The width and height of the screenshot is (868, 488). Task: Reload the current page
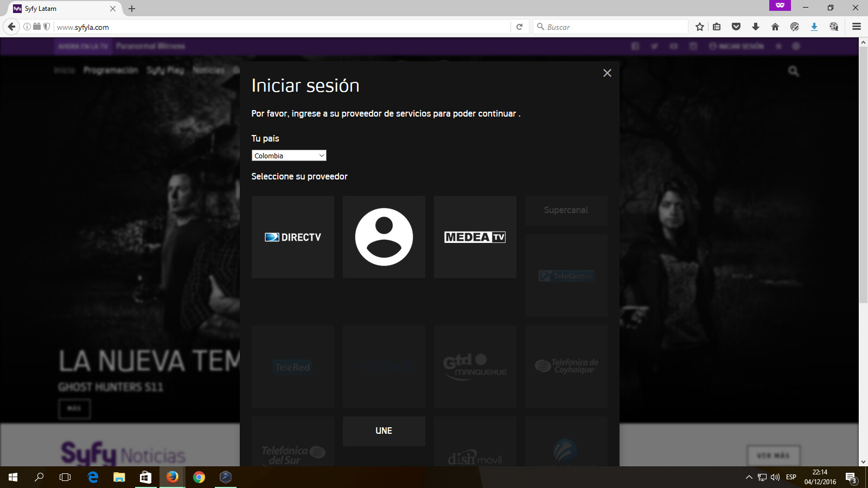pyautogui.click(x=519, y=27)
